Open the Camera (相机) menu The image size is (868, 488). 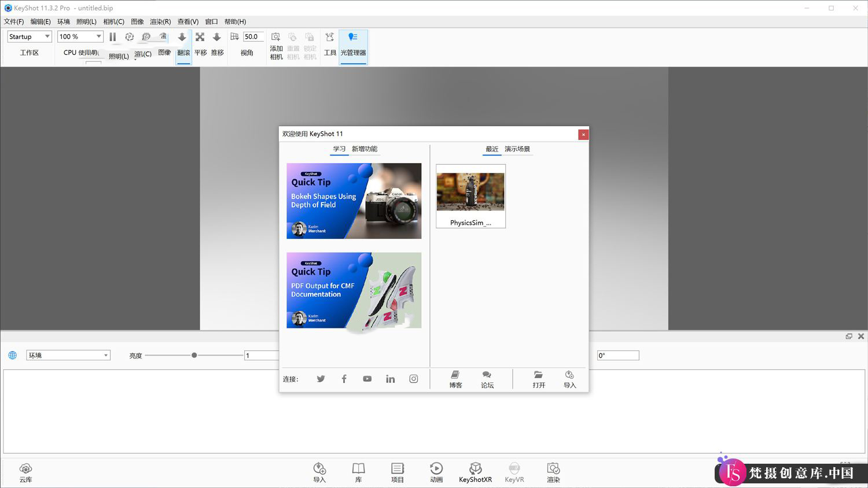click(x=113, y=21)
